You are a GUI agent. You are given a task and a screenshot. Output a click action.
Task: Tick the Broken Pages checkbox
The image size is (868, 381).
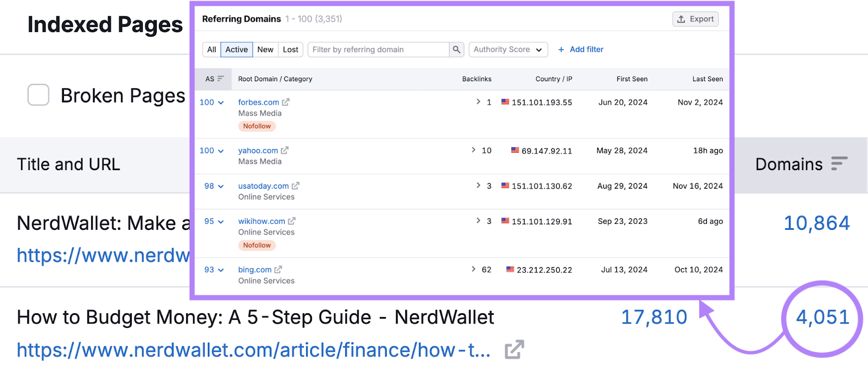point(39,95)
